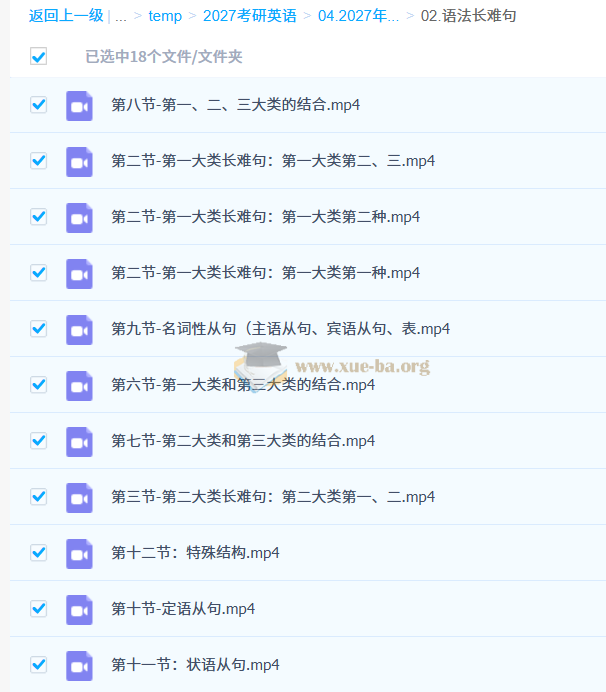Click the video icon for 第三节 file
Viewport: 606px width, 692px height.
point(79,497)
